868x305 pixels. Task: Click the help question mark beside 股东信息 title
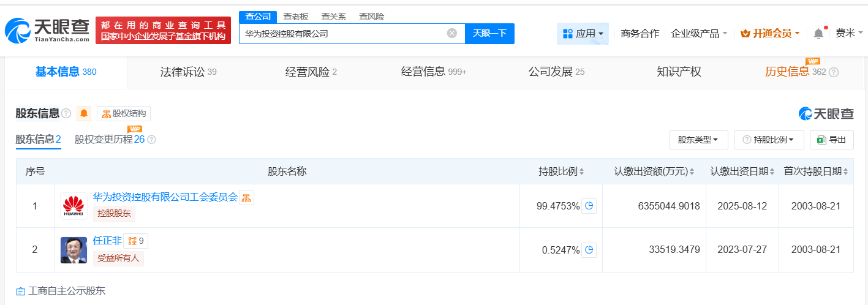[66, 113]
